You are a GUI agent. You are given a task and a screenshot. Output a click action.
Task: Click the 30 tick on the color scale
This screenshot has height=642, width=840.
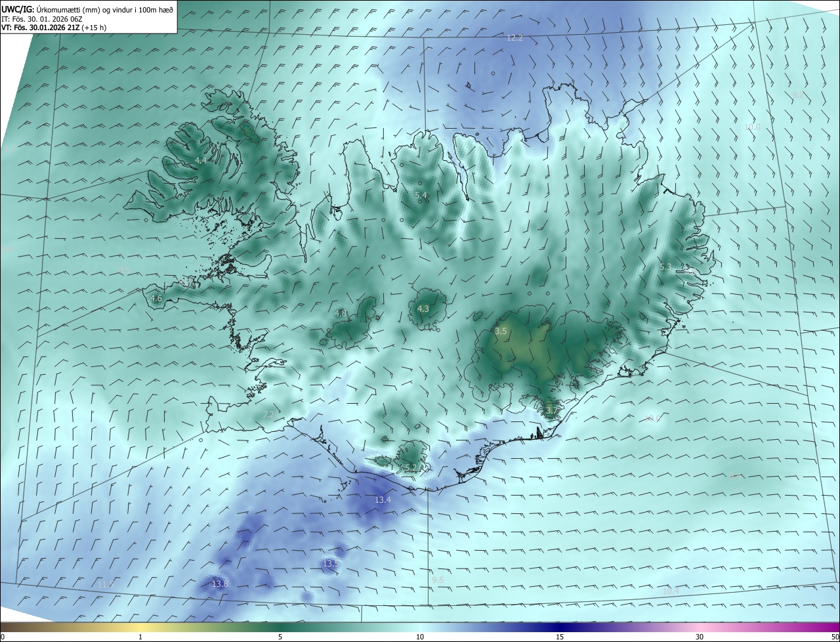coord(700,637)
